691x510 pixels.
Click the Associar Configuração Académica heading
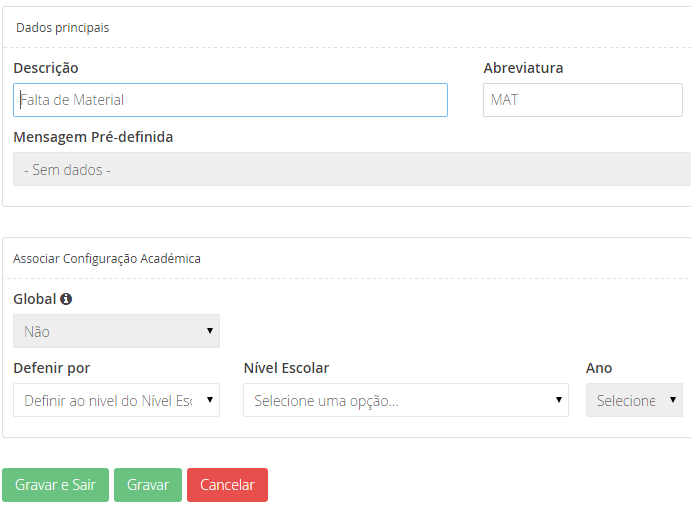point(107,258)
